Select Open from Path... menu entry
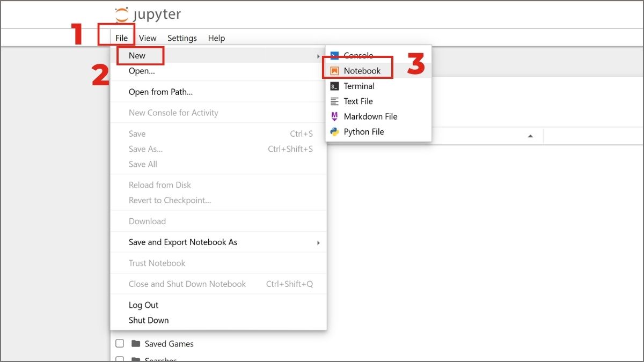The image size is (644, 362). click(x=218, y=92)
